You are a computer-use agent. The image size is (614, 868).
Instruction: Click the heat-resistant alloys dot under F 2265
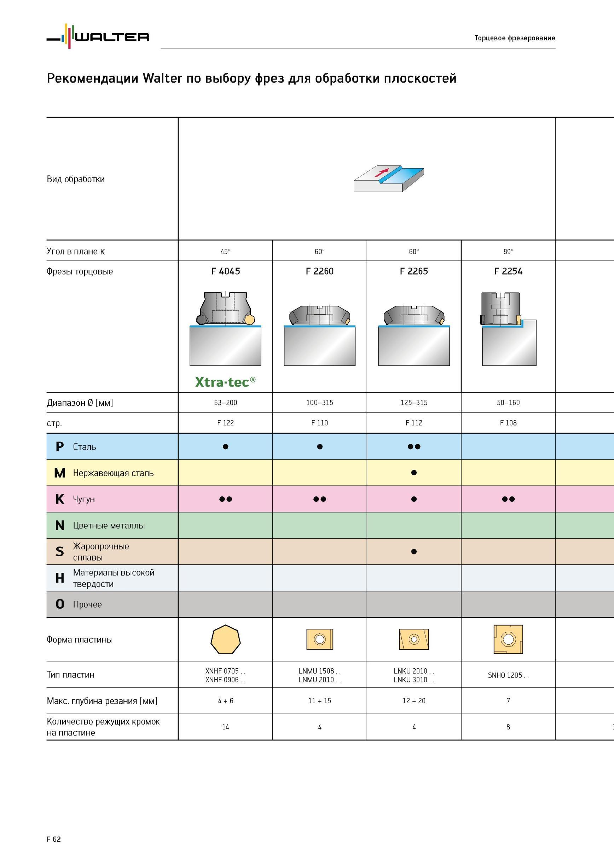pyautogui.click(x=414, y=552)
